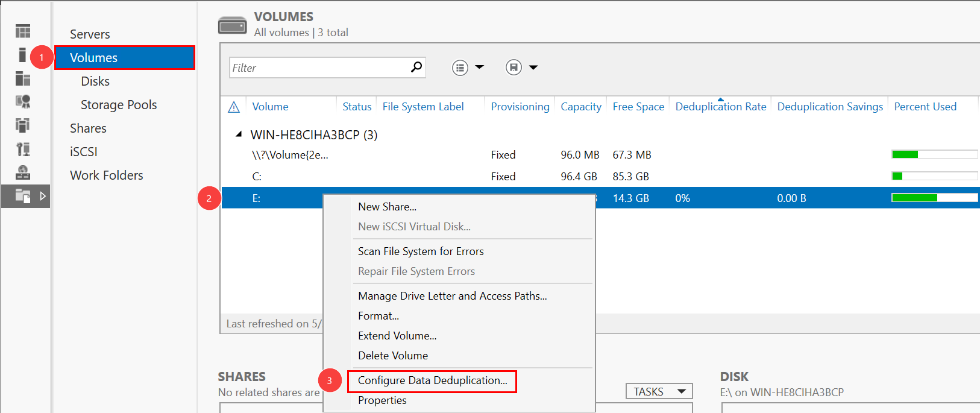Select File and Storage Services folder icon

coord(23,196)
